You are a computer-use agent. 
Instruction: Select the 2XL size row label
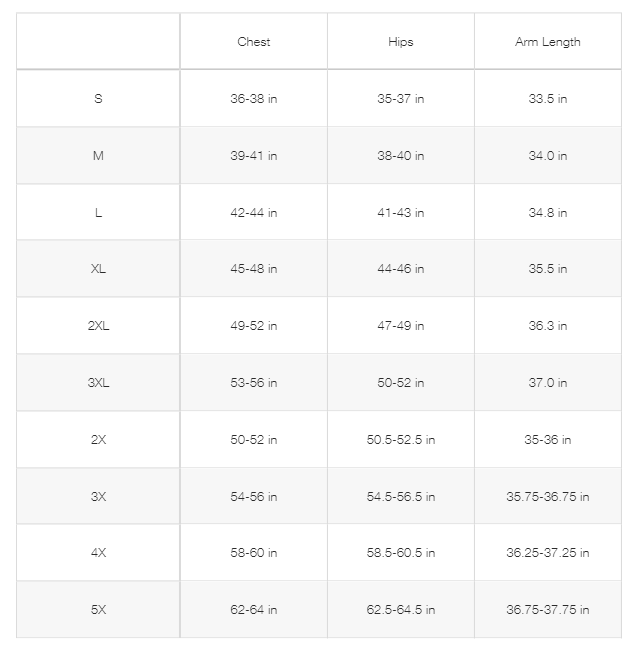tap(98, 326)
